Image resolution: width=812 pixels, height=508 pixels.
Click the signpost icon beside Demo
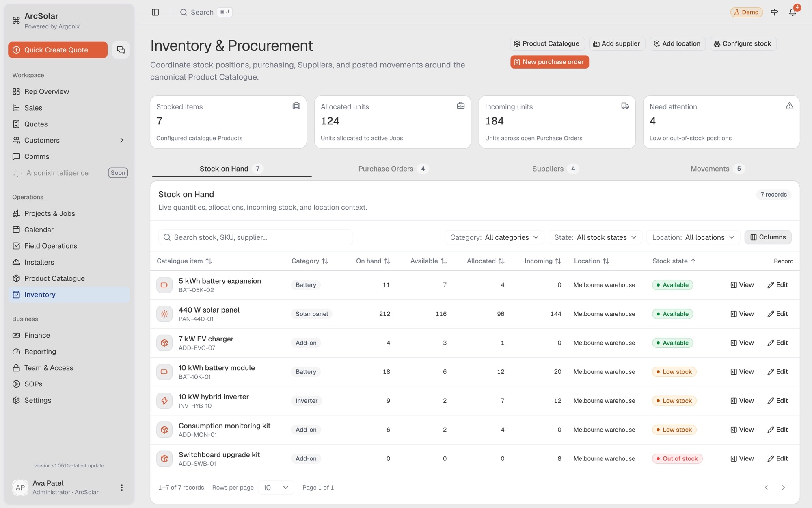click(x=774, y=12)
